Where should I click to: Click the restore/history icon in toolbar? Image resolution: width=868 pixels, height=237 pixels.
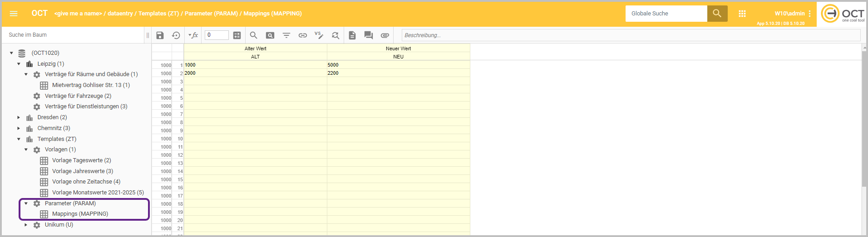point(176,35)
